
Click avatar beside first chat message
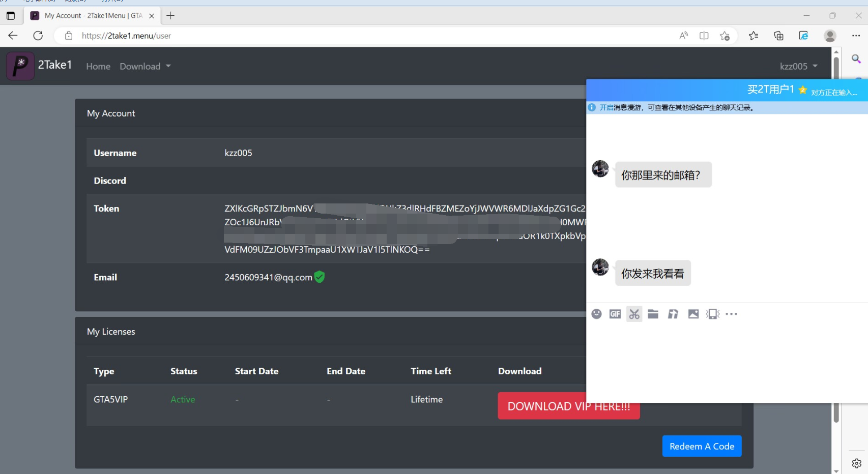(600, 168)
